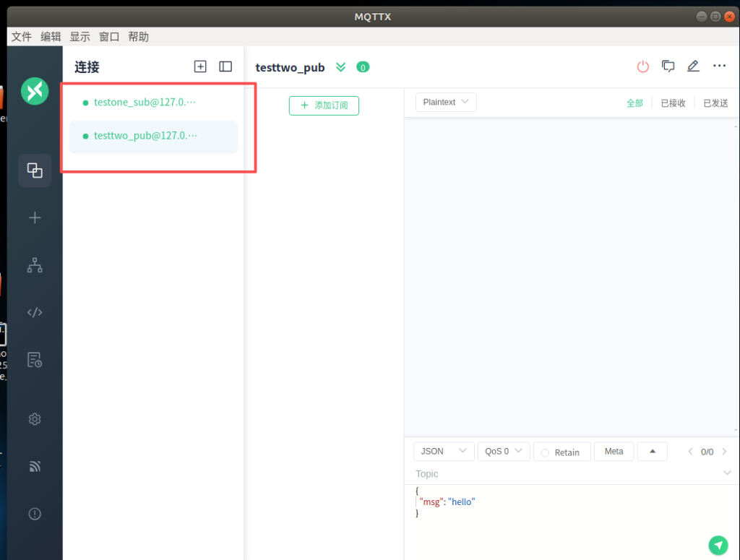Viewport: 740px width, 560px height.
Task: Disconnect using the red power icon
Action: [642, 66]
